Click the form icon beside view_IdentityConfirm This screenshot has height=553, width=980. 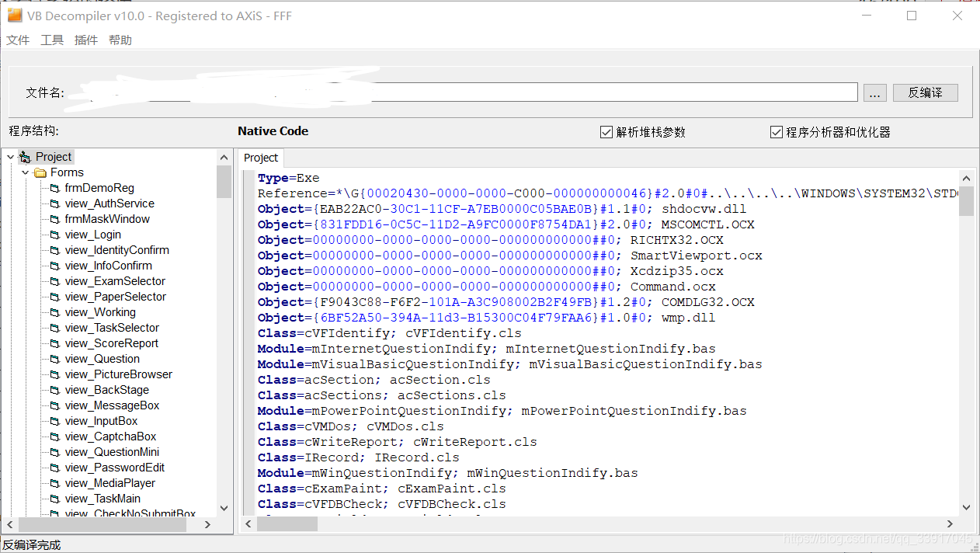[55, 250]
